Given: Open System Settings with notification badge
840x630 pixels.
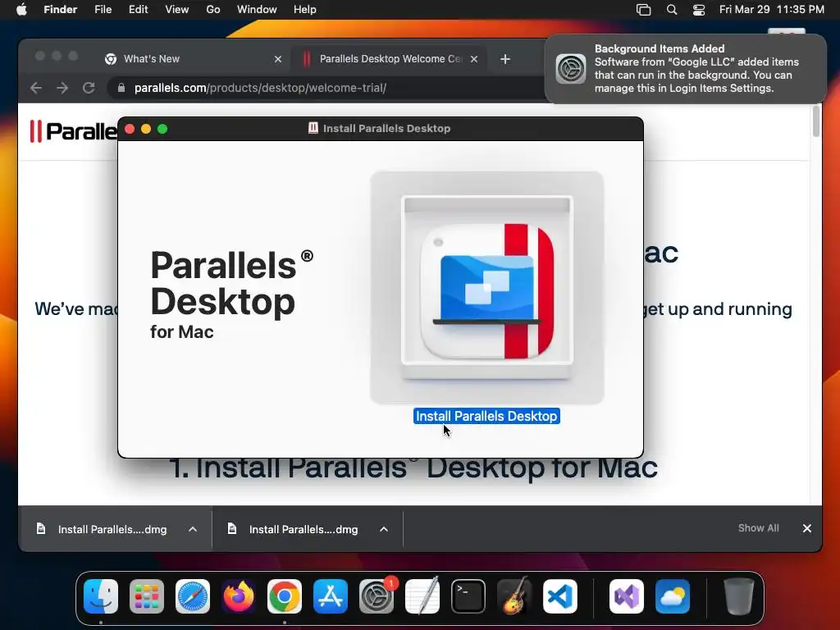Looking at the screenshot, I should 377,596.
